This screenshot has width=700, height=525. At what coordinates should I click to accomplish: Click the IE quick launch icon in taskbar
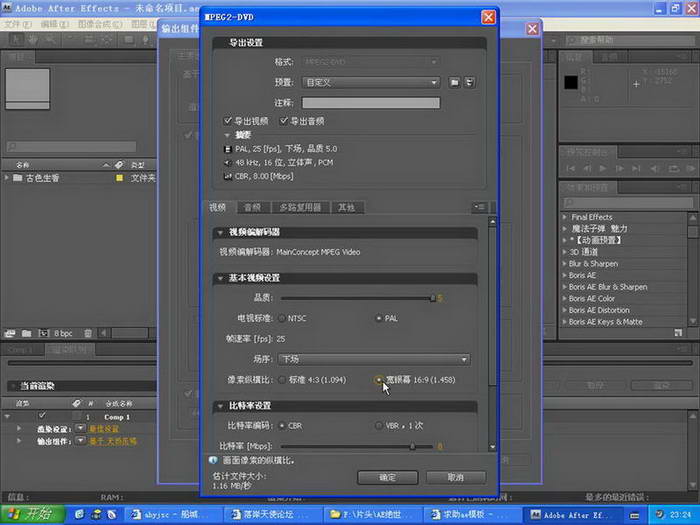(x=79, y=514)
